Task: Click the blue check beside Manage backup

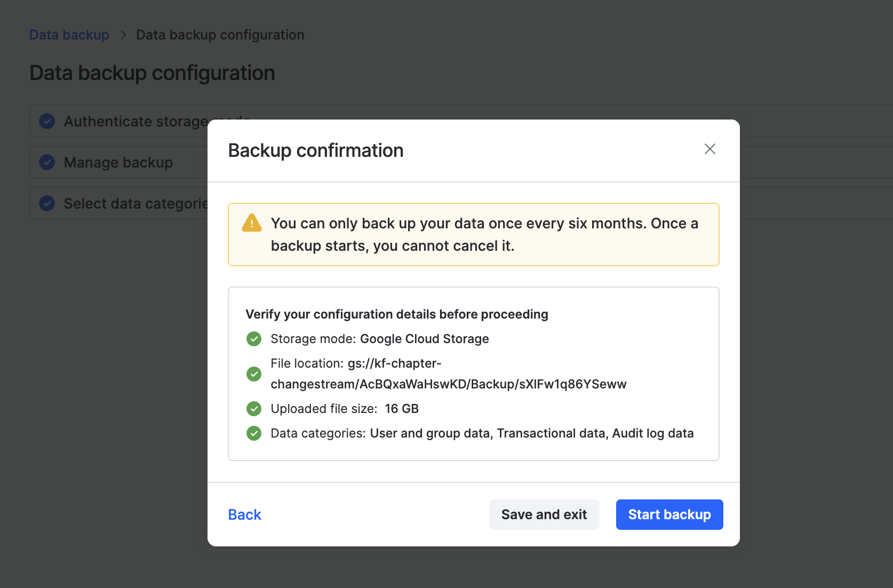Action: pos(47,162)
